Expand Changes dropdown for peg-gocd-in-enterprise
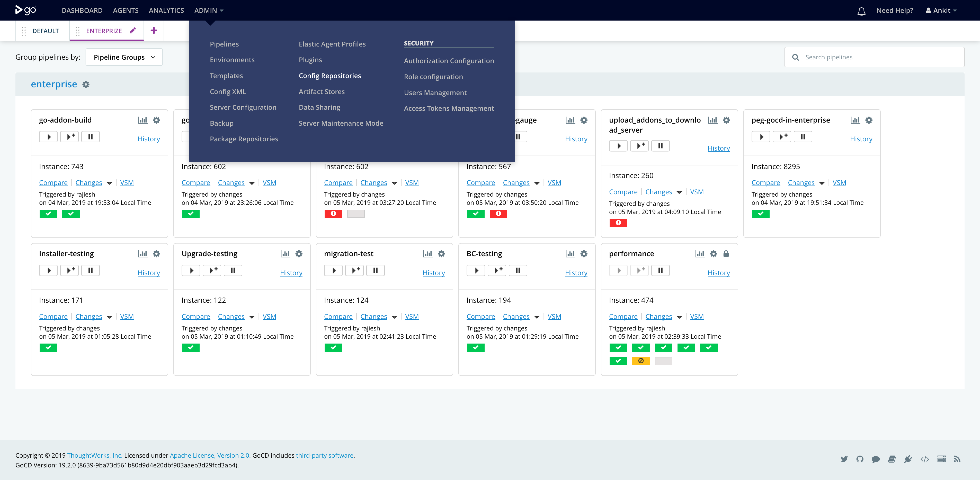The height and width of the screenshot is (480, 980). tap(822, 183)
